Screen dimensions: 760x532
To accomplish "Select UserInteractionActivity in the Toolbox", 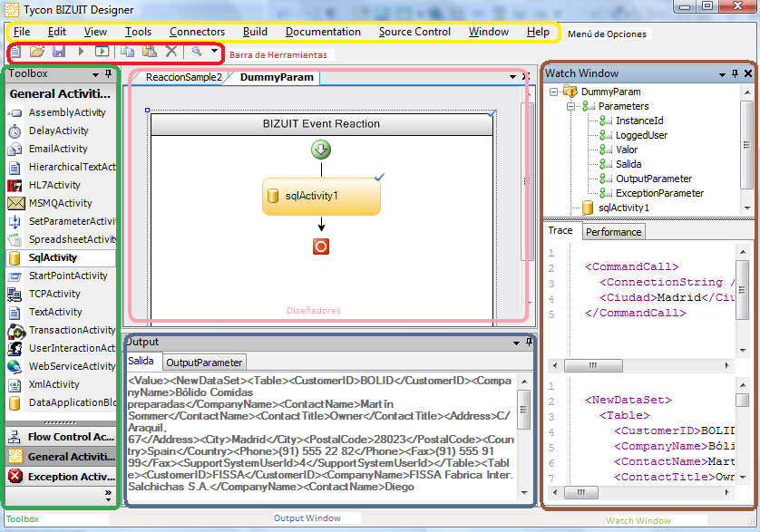I will [62, 348].
